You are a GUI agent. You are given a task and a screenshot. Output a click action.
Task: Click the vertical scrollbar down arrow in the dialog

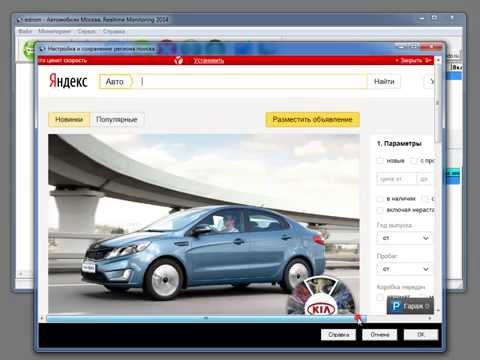tap(438, 310)
